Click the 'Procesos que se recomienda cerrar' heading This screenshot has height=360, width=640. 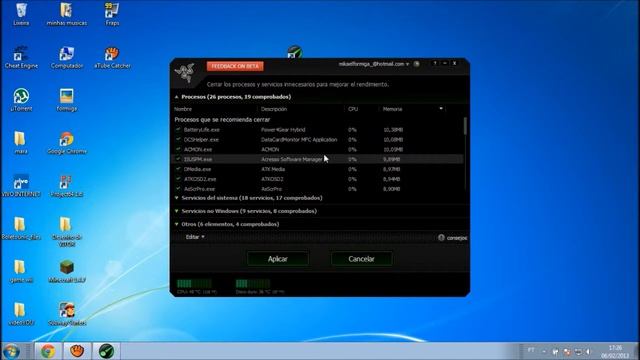[222, 120]
